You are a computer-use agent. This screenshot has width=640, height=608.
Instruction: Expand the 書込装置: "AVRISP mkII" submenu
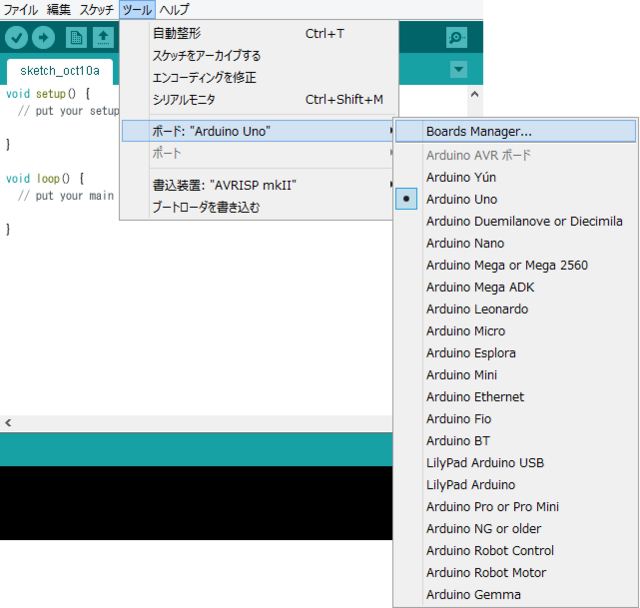pyautogui.click(x=258, y=185)
